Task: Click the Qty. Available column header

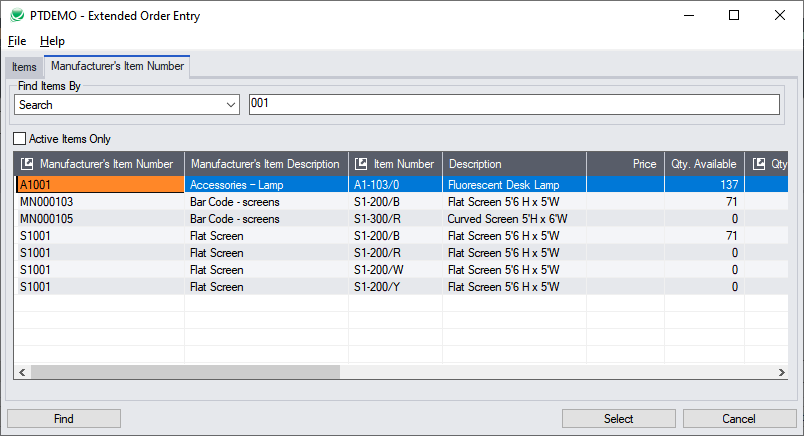Action: [704, 164]
